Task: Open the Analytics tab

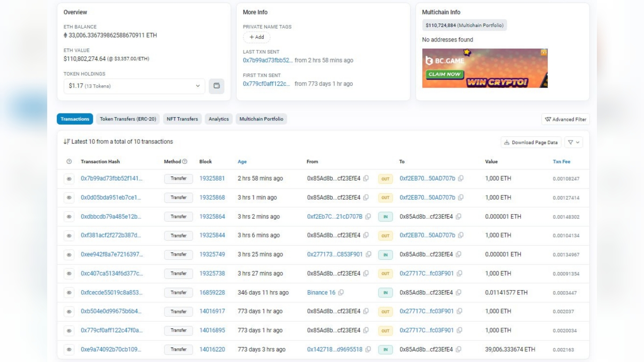Action: pos(219,119)
